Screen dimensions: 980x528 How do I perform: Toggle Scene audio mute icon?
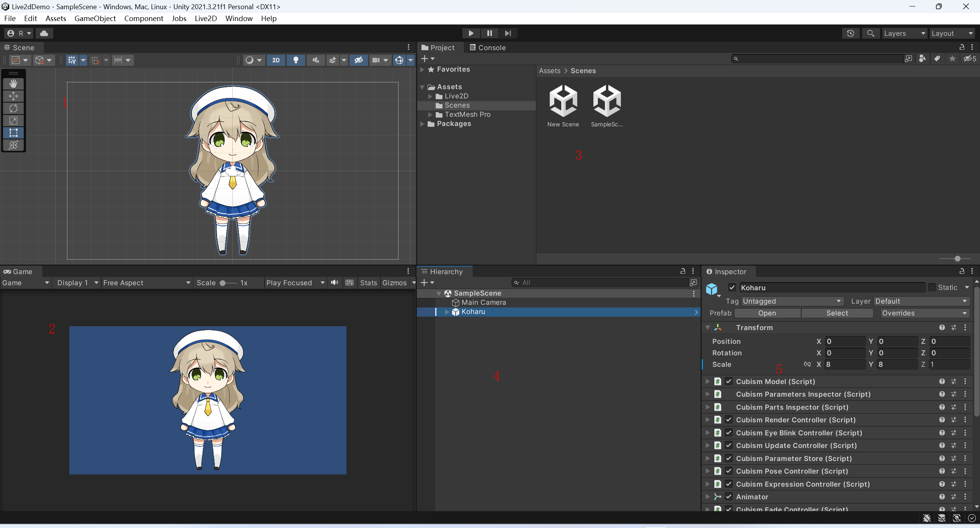pyautogui.click(x=315, y=60)
